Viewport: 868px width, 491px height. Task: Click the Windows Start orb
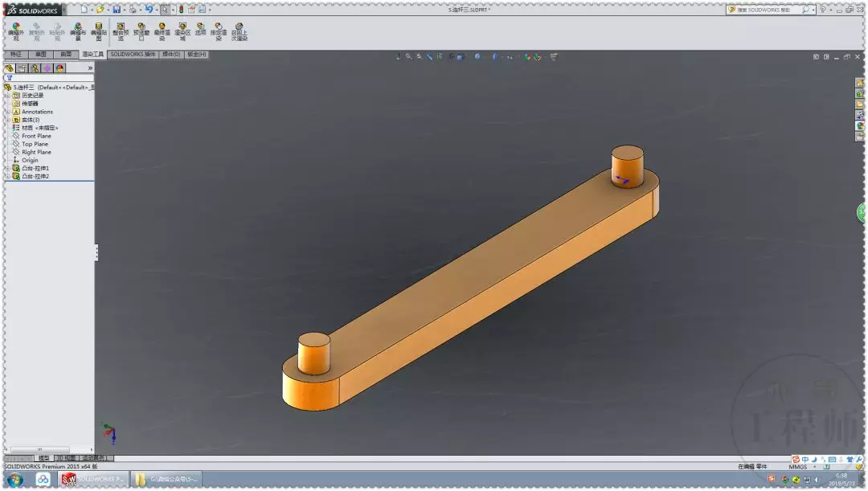pyautogui.click(x=15, y=480)
